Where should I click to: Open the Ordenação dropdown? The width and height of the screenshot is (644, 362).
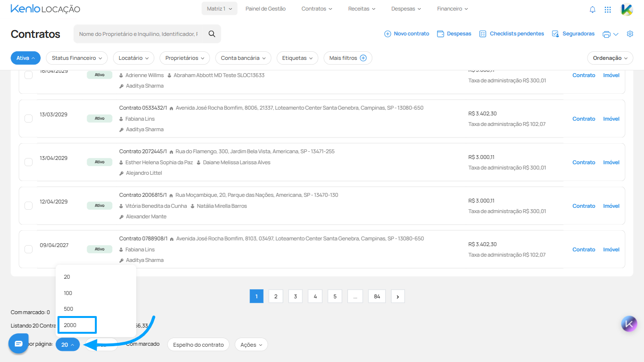610,58
